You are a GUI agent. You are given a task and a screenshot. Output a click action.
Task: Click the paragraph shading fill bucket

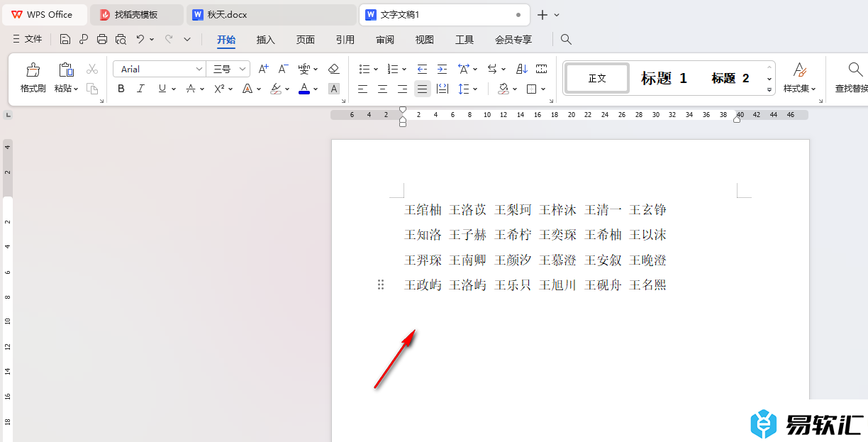pyautogui.click(x=503, y=89)
